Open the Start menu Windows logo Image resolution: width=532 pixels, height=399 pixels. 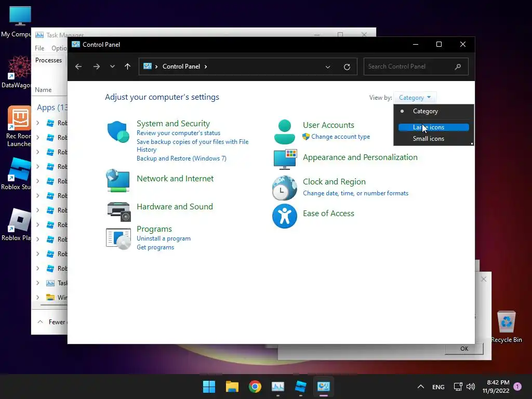click(x=209, y=387)
